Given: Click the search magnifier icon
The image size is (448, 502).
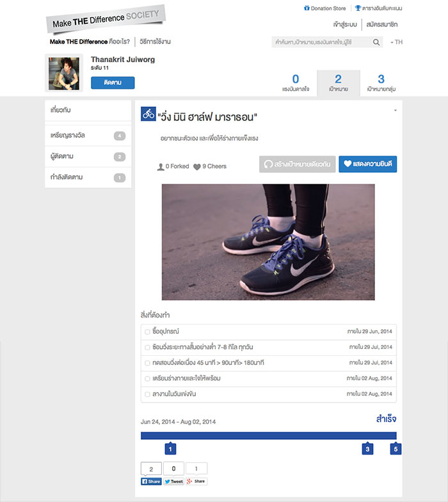Looking at the screenshot, I should (x=376, y=42).
